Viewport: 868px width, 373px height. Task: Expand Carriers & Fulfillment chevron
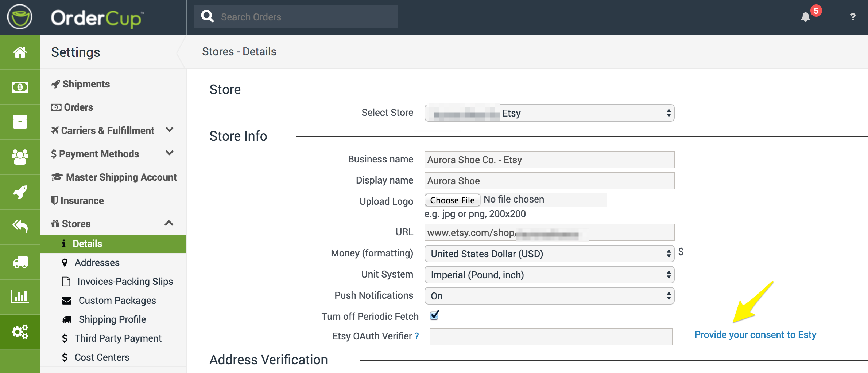tap(169, 130)
